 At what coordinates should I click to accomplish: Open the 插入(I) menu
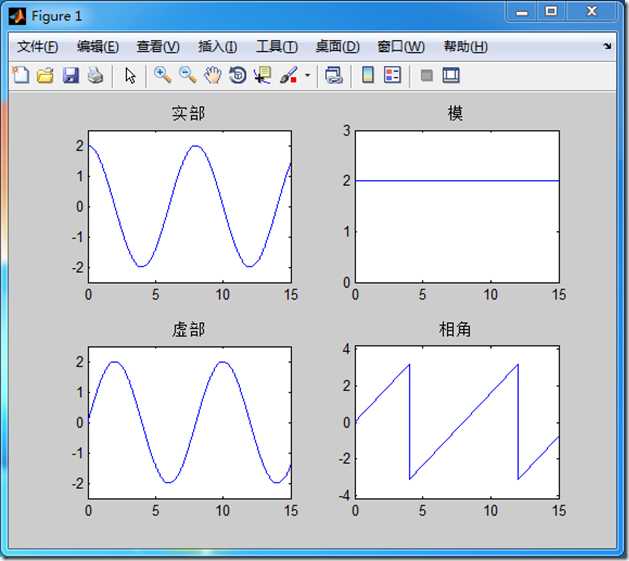point(217,47)
